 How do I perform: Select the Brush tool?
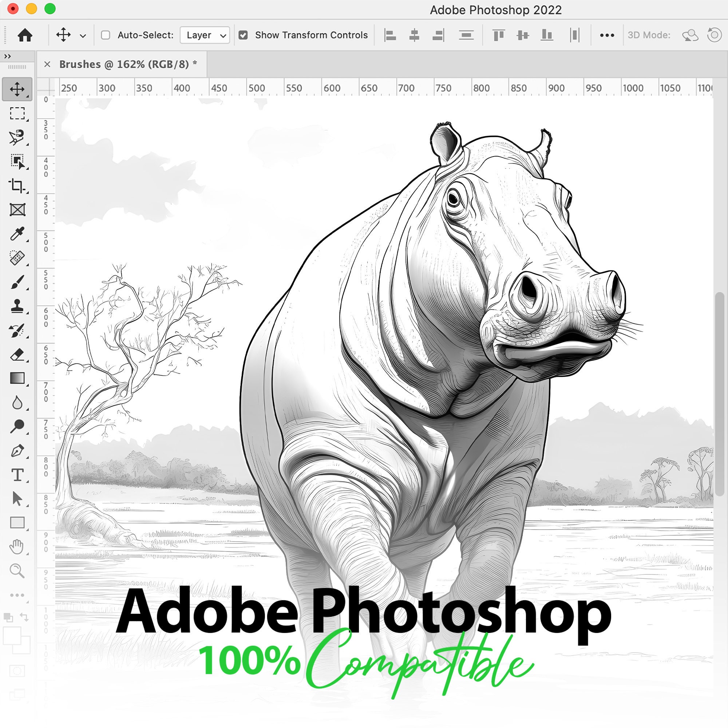pyautogui.click(x=17, y=282)
